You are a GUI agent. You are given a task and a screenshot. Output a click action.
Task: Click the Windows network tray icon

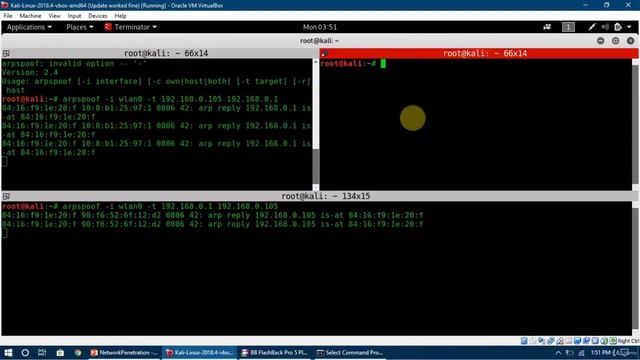click(581, 353)
